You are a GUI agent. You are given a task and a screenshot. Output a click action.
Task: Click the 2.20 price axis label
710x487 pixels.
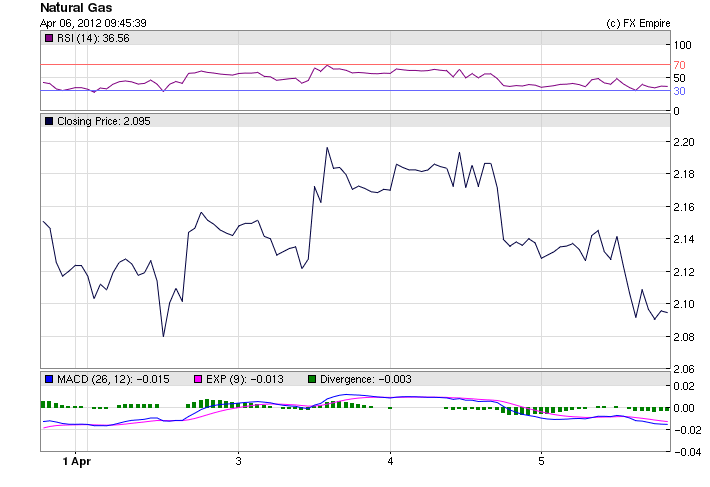click(x=684, y=142)
